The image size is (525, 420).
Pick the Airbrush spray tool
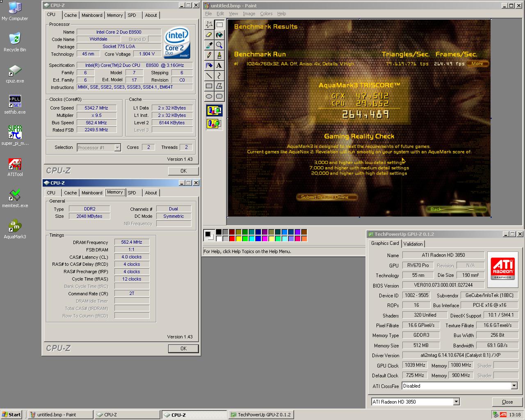[x=209, y=65]
